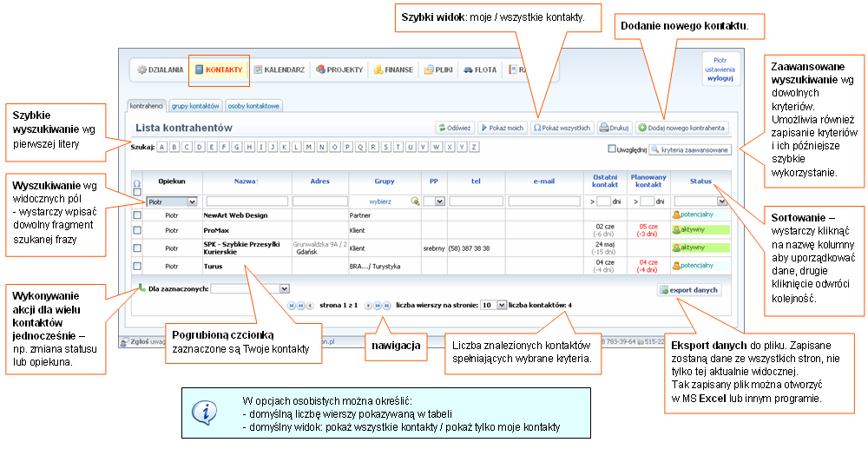Switch to the grupy kontaktów tab
Viewport: 868px width, 449px height.
(x=194, y=106)
